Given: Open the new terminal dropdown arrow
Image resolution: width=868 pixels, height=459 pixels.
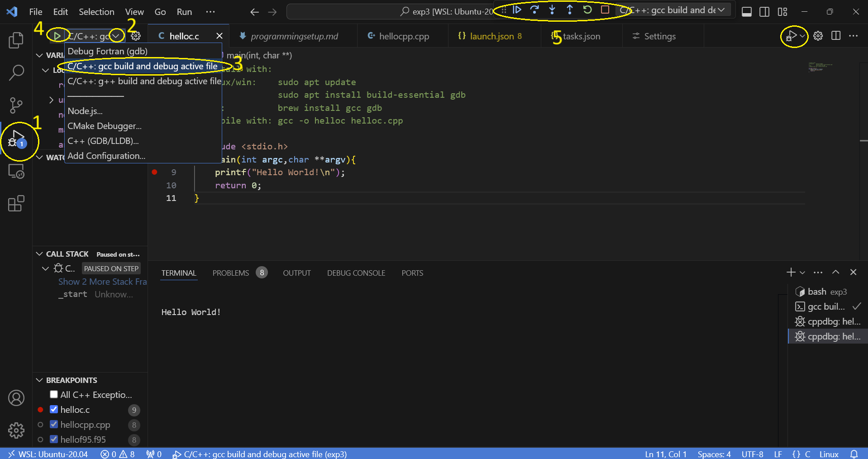Looking at the screenshot, I should click(802, 273).
